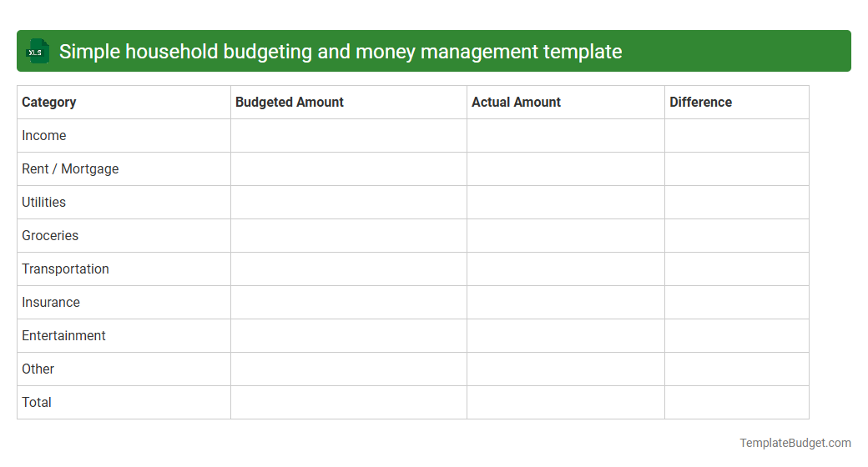Click Actual Amount cell for Total
This screenshot has height=467, width=868.
pyautogui.click(x=566, y=402)
